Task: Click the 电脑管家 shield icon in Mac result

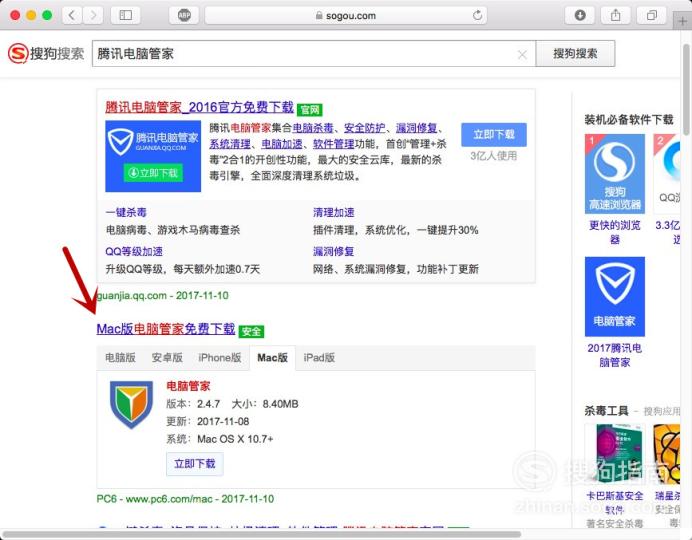Action: click(x=131, y=405)
